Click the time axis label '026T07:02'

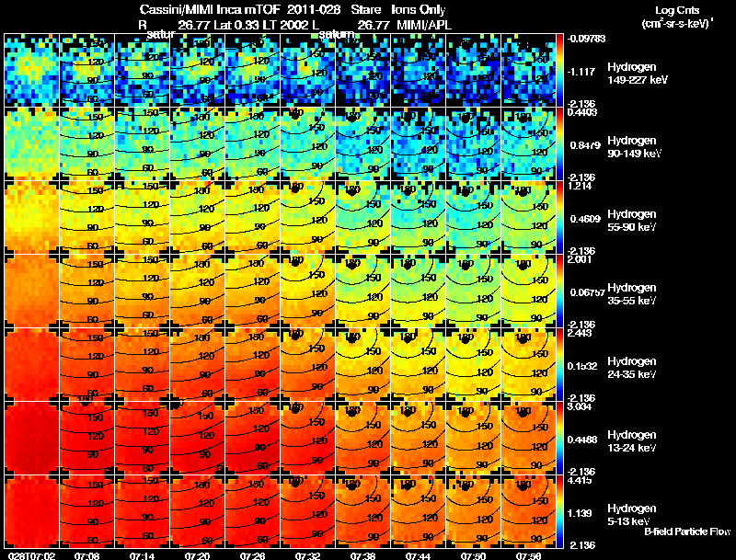31,555
